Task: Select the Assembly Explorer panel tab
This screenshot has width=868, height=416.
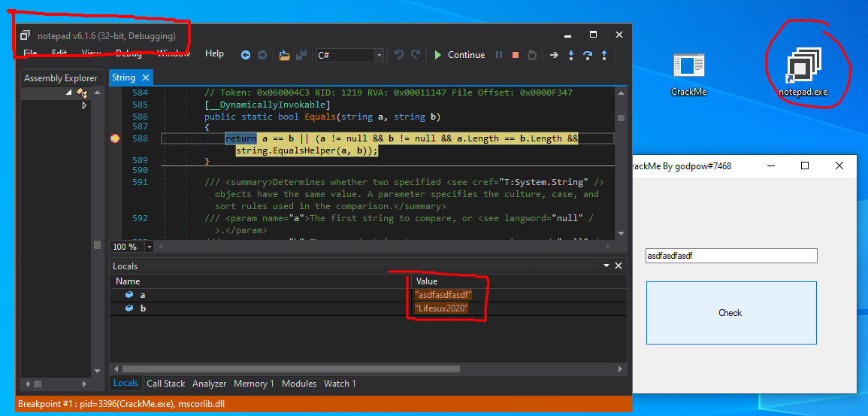Action: point(60,78)
